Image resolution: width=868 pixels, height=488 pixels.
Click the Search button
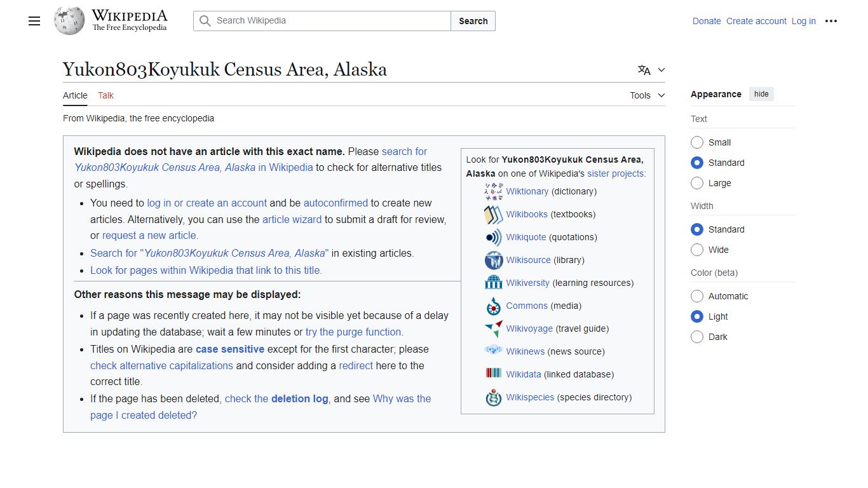tap(473, 21)
